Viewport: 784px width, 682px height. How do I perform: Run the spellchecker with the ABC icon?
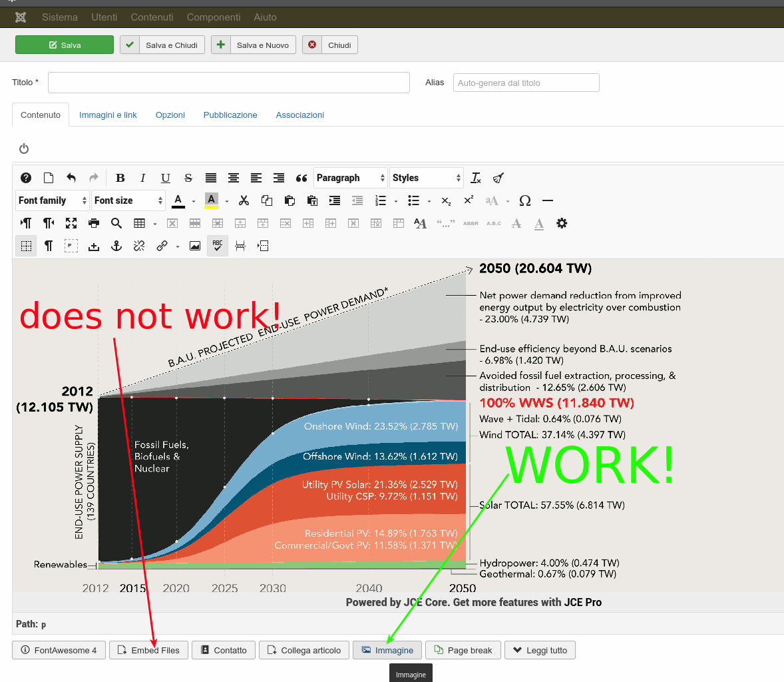tap(218, 246)
